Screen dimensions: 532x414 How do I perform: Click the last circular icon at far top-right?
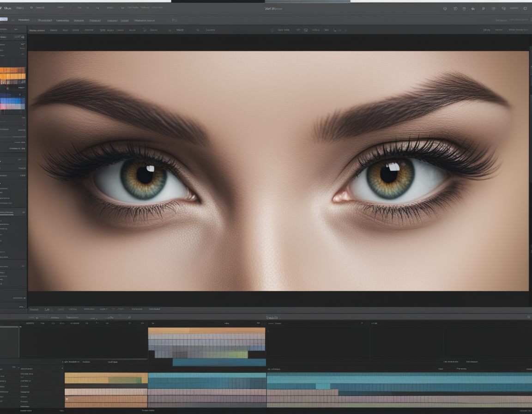(525, 8)
